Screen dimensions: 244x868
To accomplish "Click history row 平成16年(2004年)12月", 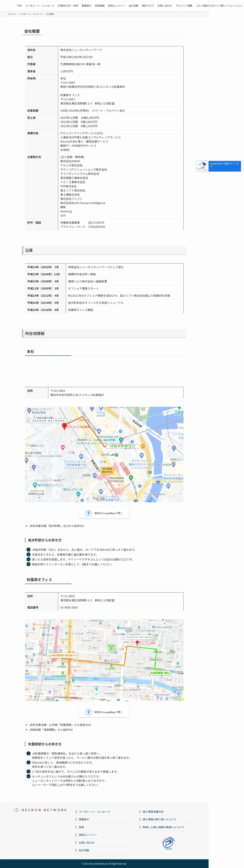I will (x=104, y=274).
